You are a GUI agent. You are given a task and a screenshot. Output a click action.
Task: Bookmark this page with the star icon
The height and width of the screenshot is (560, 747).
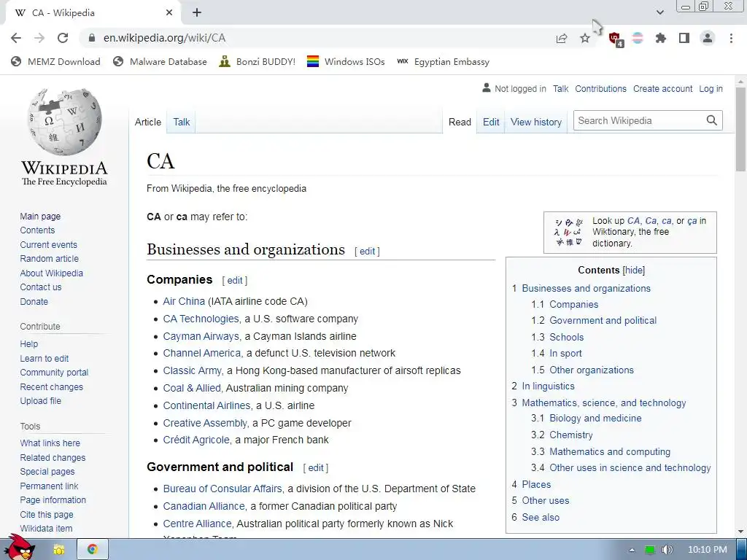(585, 38)
